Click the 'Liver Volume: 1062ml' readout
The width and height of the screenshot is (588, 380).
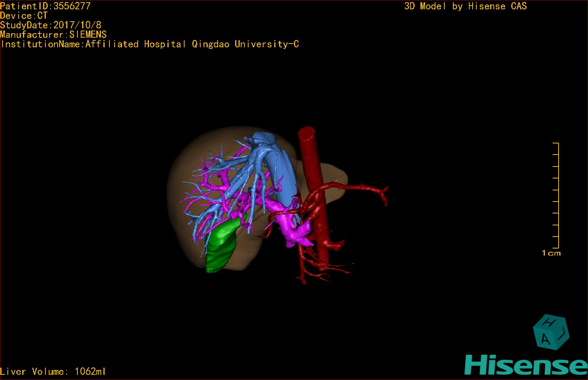[x=53, y=371]
